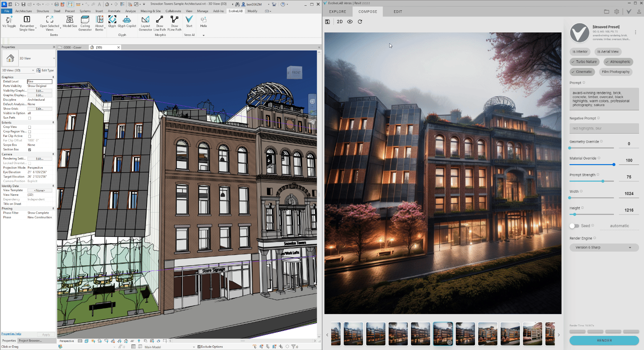
Task: Open the Massing & Site ribbon tab
Action: (150, 11)
